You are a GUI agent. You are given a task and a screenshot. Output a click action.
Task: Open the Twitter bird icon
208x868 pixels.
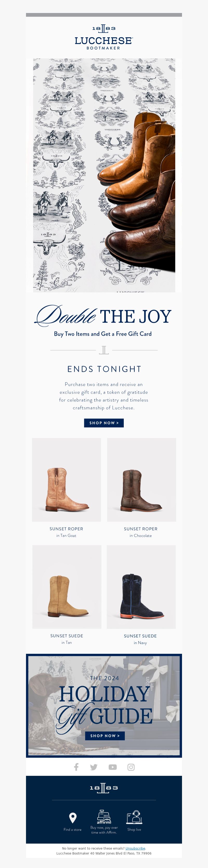[94, 767]
